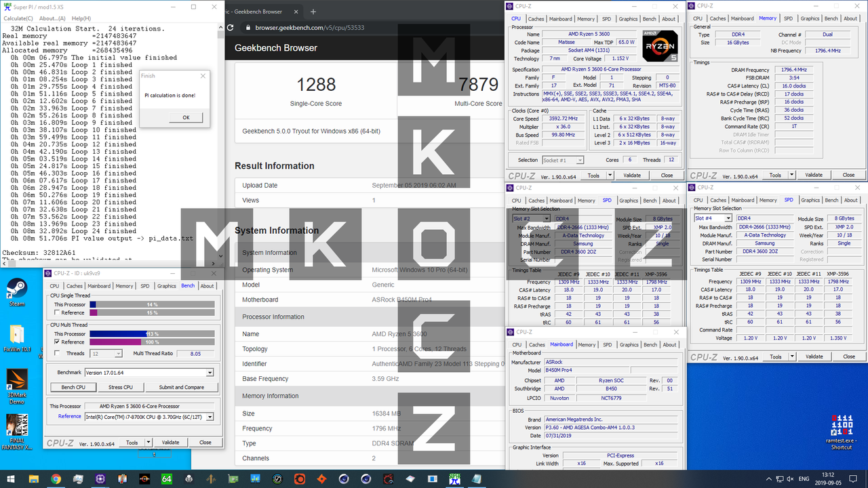Open Caches tab in Bench window
The height and width of the screenshot is (488, 868).
click(x=75, y=286)
